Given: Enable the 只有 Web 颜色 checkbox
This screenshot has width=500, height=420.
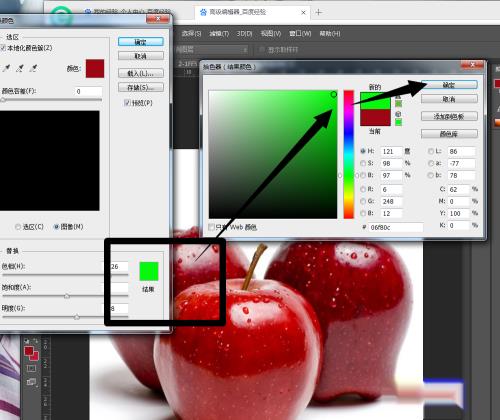Looking at the screenshot, I should pyautogui.click(x=211, y=227).
